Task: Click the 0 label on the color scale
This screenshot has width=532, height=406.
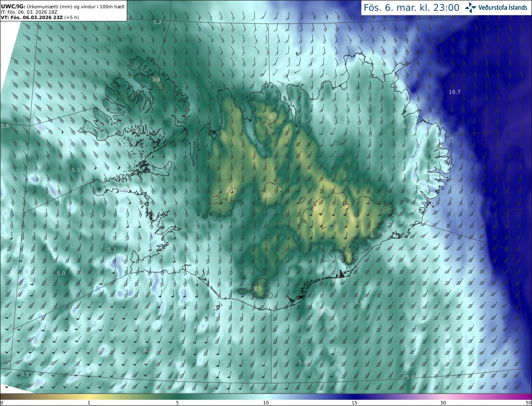Action: [2, 403]
